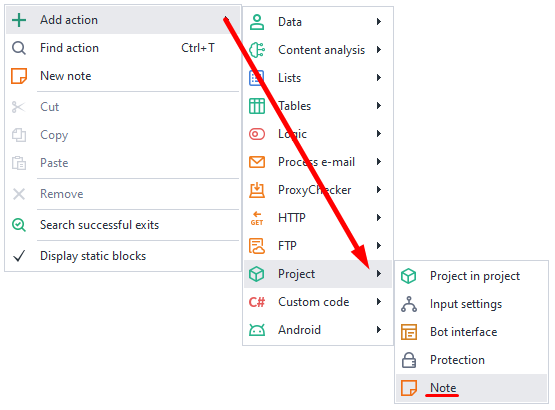Screen dimensions: 555x410
Task: Toggle the Display static blocks checkmark
Action: point(19,256)
